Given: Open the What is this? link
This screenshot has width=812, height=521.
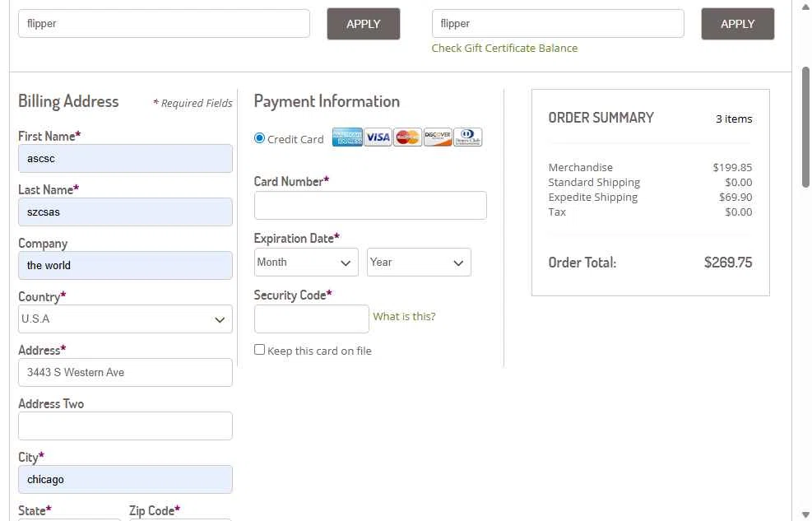Looking at the screenshot, I should [404, 317].
